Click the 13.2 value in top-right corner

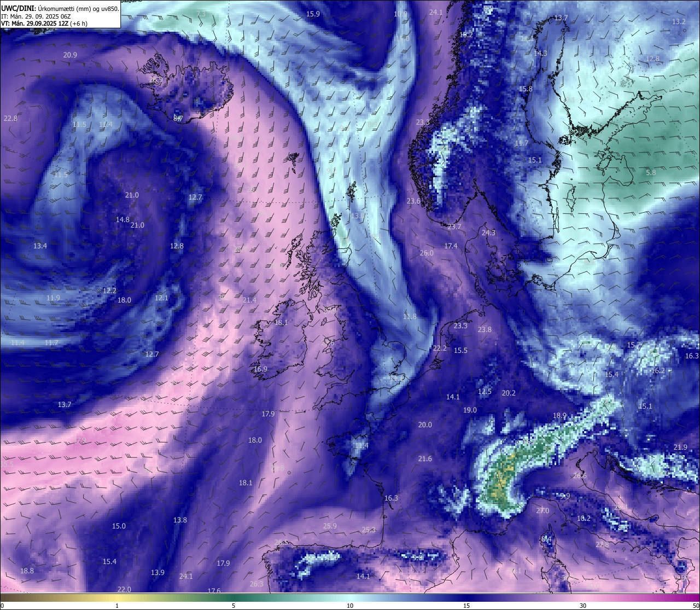click(x=679, y=22)
